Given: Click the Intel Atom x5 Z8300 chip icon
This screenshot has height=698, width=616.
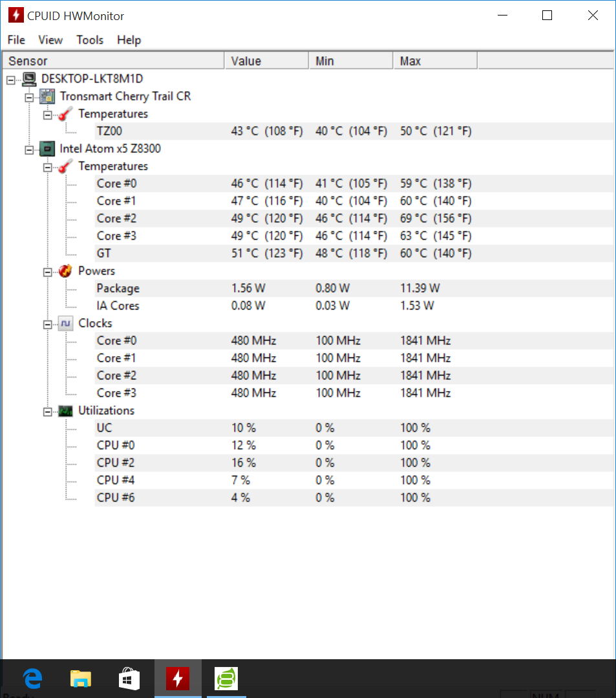Looking at the screenshot, I should (x=46, y=148).
